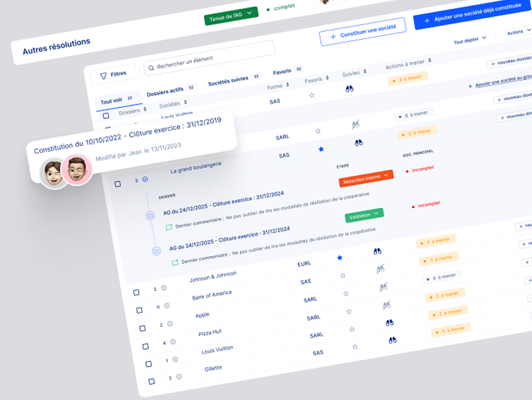
Task: Click binoculars follow icon on Johnson & Johnson row
Action: tap(378, 251)
